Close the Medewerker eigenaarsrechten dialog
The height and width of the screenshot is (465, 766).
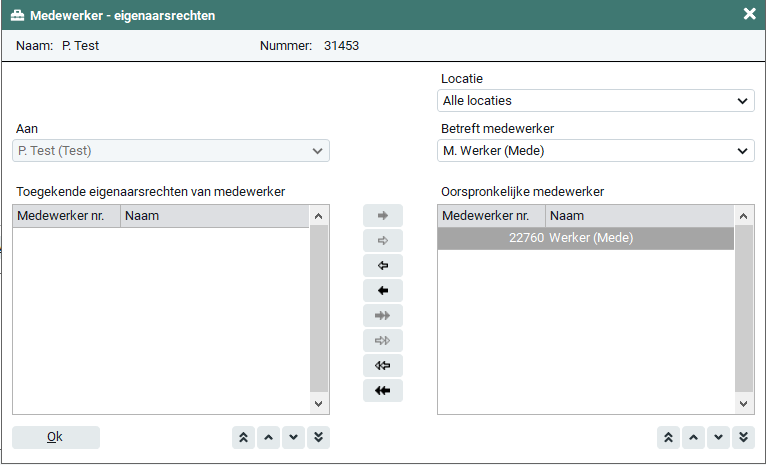(x=749, y=14)
